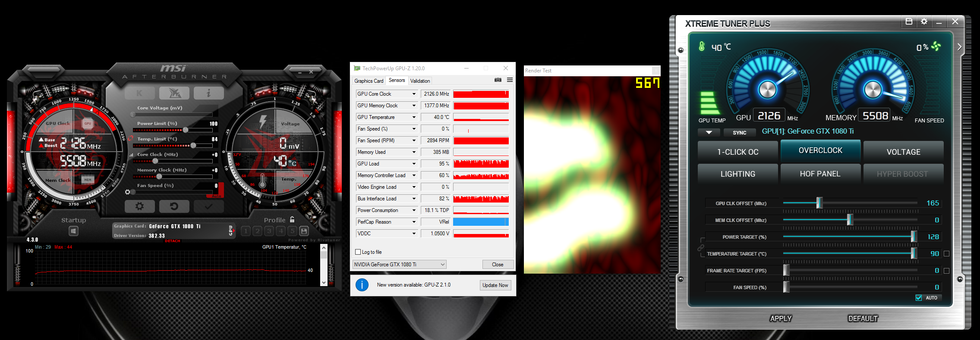980x340 pixels.
Task: Open the LIGHTING tab
Action: tap(738, 174)
